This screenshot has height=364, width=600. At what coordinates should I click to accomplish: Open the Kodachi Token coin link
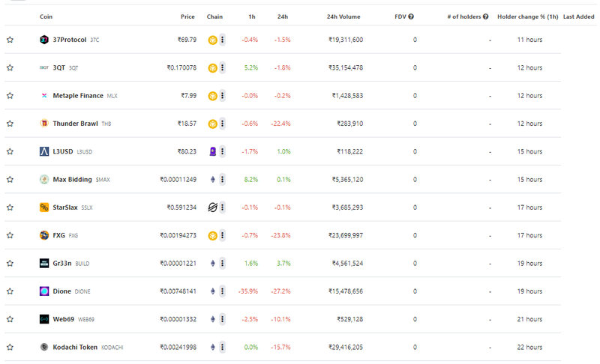pyautogui.click(x=75, y=348)
